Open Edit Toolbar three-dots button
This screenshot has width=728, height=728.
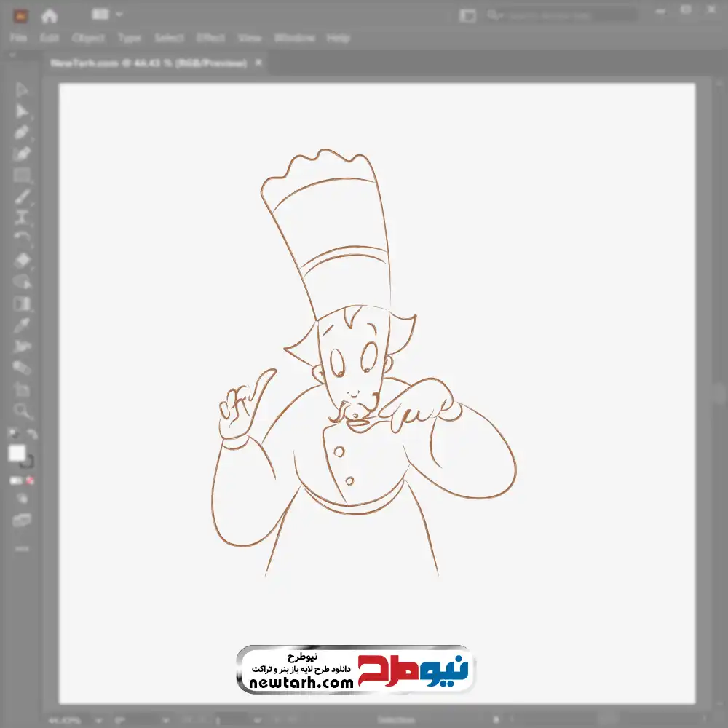click(x=22, y=548)
